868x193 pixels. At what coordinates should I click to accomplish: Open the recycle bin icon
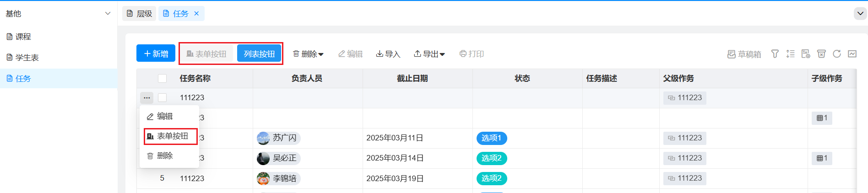tap(821, 54)
